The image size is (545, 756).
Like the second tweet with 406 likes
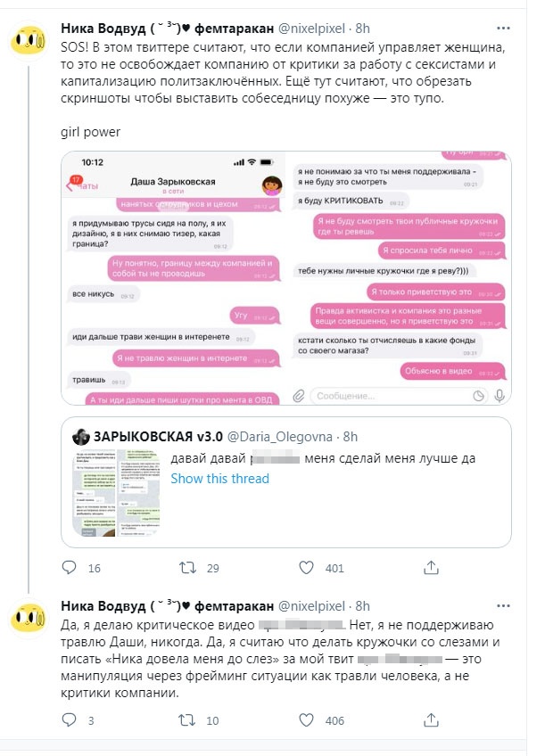click(306, 719)
